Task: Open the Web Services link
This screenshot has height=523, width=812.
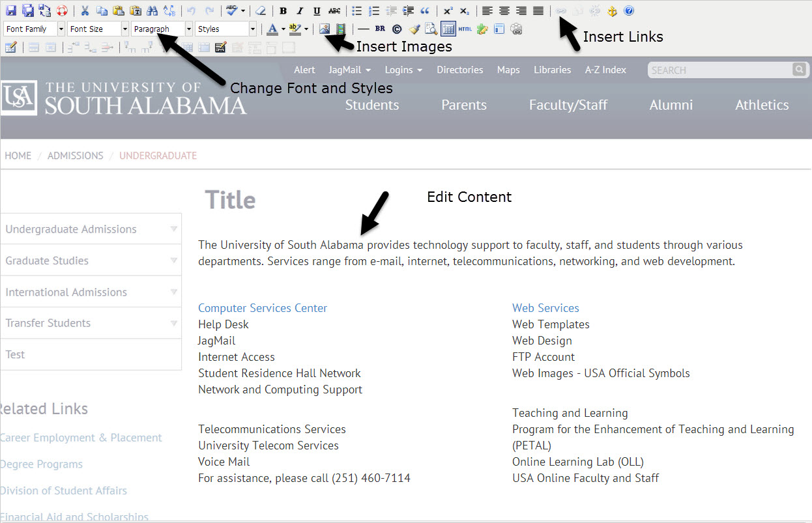Action: [545, 308]
